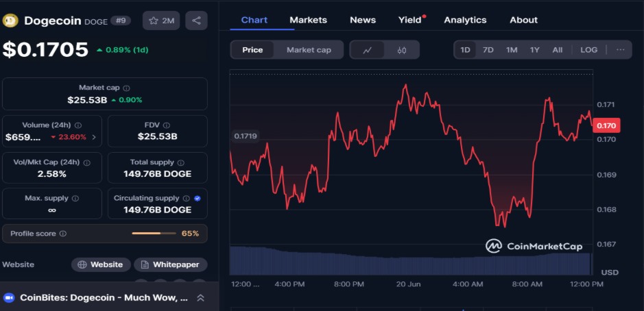Open the Yield tab
This screenshot has width=644, height=311.
pyautogui.click(x=410, y=20)
